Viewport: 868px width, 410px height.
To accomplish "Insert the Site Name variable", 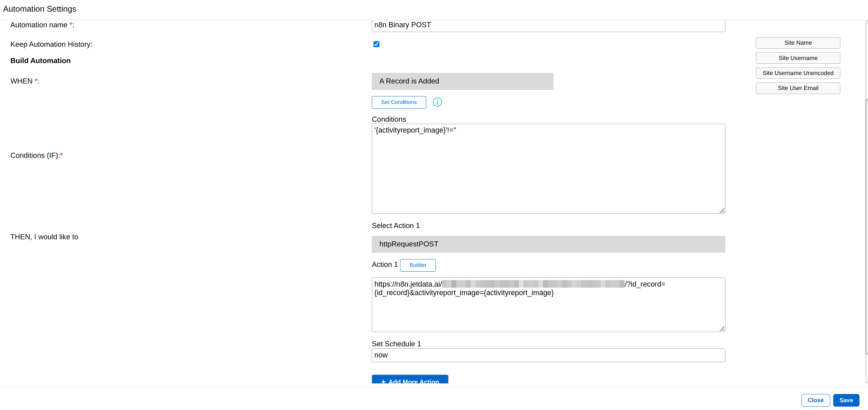I will pos(797,43).
